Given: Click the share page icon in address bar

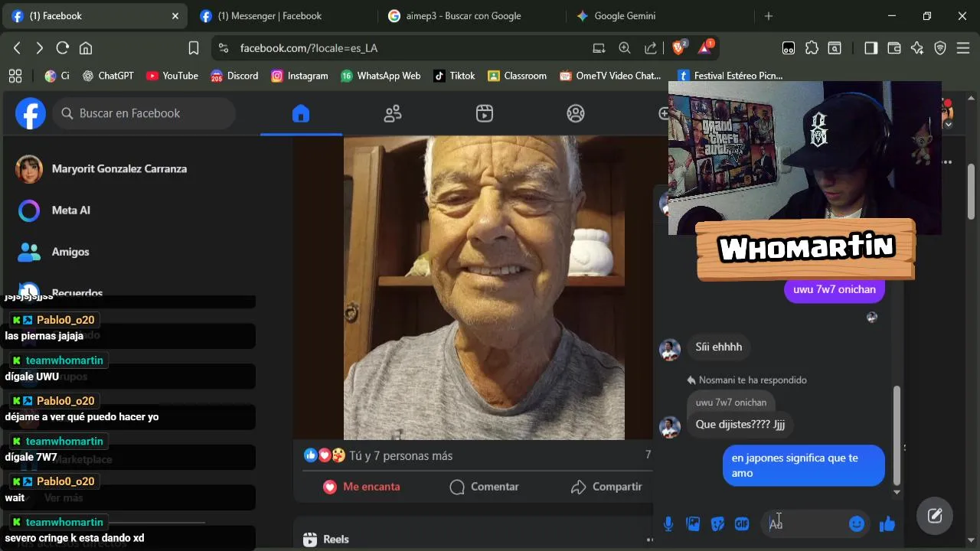Looking at the screenshot, I should point(651,48).
